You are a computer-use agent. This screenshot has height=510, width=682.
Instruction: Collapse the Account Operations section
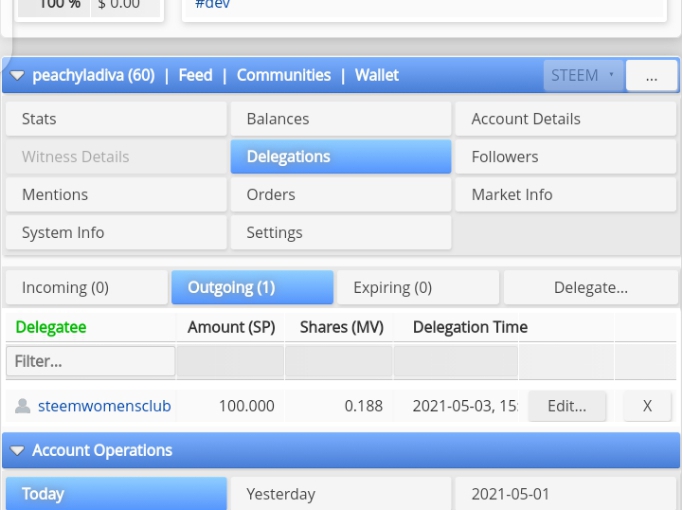(17, 450)
